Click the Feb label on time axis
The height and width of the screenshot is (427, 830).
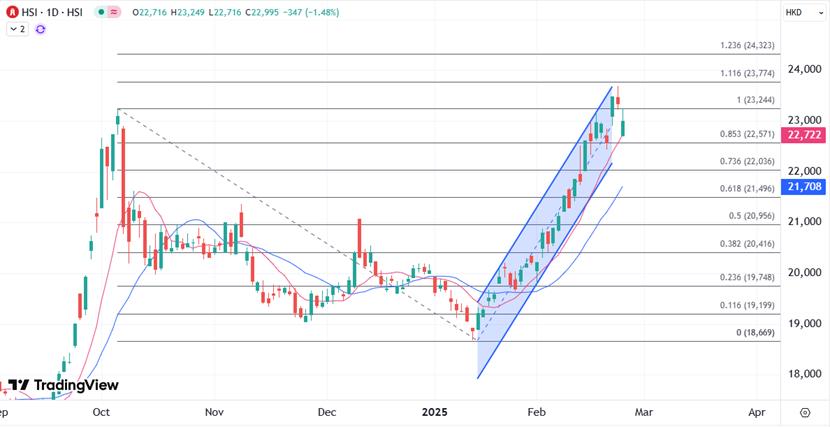pos(536,411)
